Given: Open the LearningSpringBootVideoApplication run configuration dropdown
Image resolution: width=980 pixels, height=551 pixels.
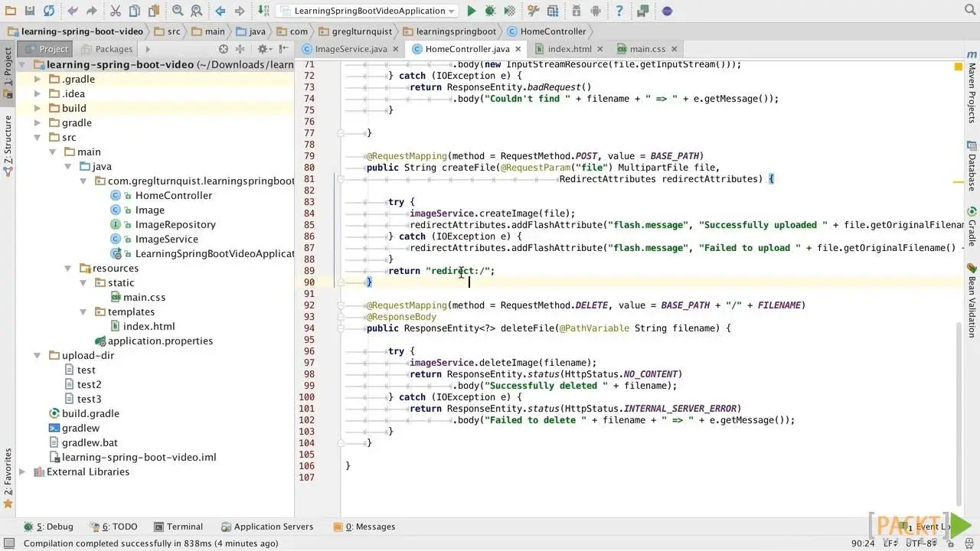Looking at the screenshot, I should coord(366,11).
